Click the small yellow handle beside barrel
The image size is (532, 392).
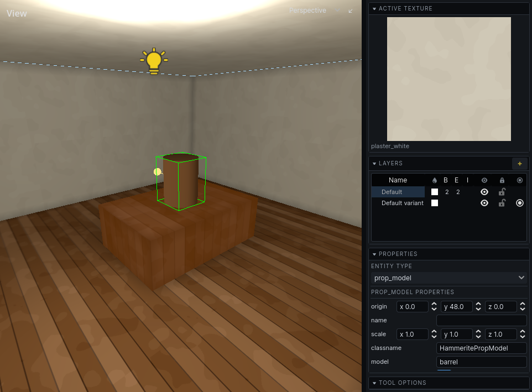click(x=158, y=172)
